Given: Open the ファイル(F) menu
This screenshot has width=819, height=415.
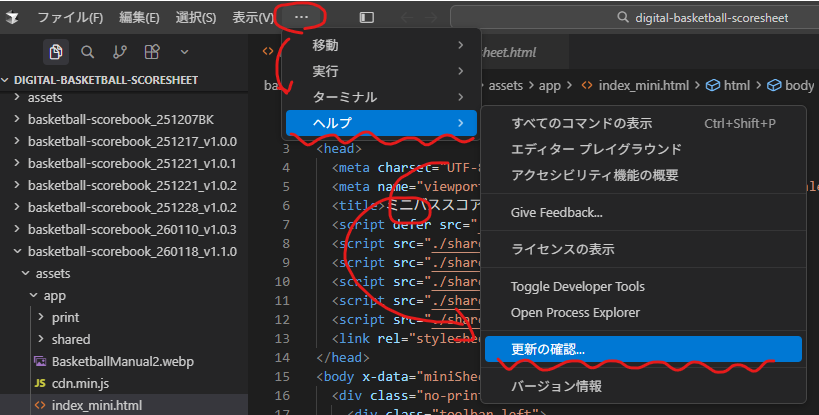Looking at the screenshot, I should pyautogui.click(x=70, y=17).
